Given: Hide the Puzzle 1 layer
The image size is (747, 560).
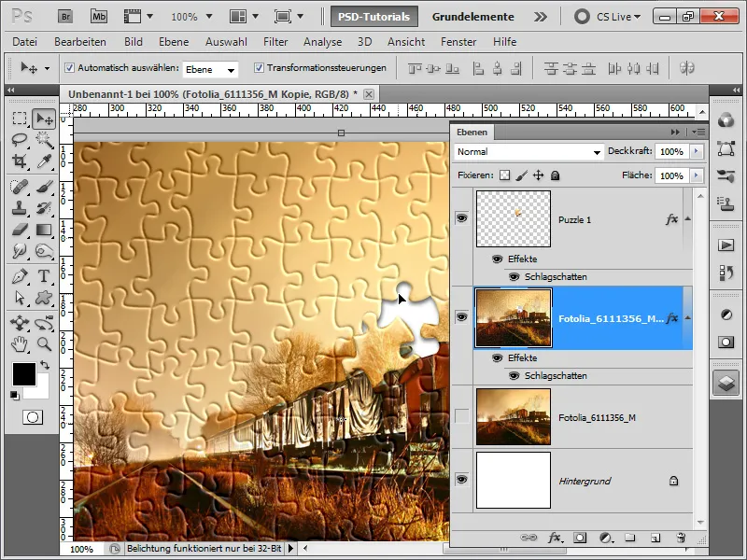Looking at the screenshot, I should [x=461, y=218].
